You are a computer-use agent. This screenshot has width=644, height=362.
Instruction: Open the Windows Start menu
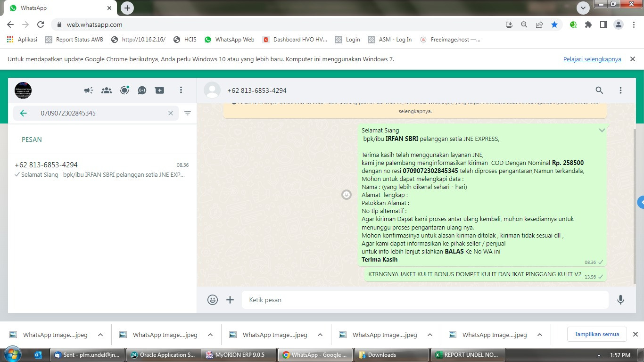click(13, 354)
